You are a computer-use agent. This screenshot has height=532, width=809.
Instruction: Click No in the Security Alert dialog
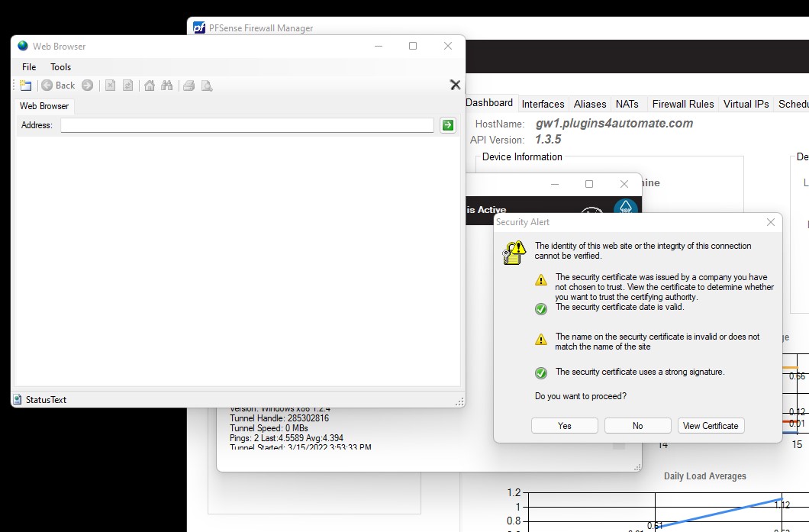tap(637, 425)
